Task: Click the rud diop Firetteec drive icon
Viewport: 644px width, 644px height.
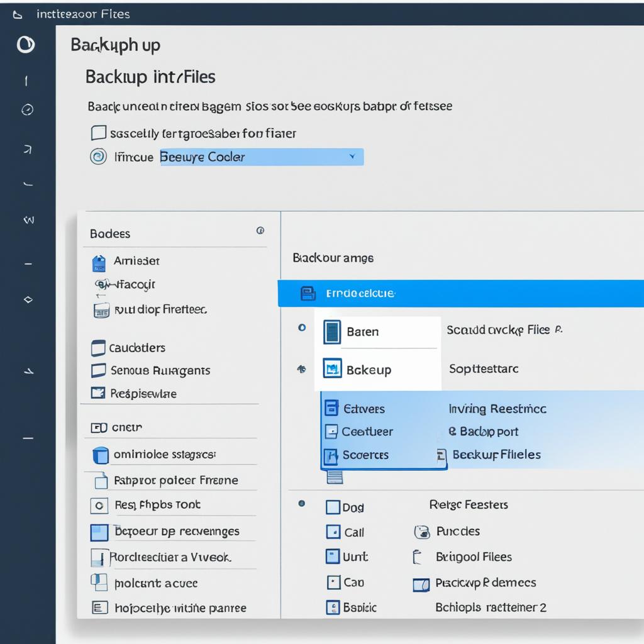Action: point(101,311)
